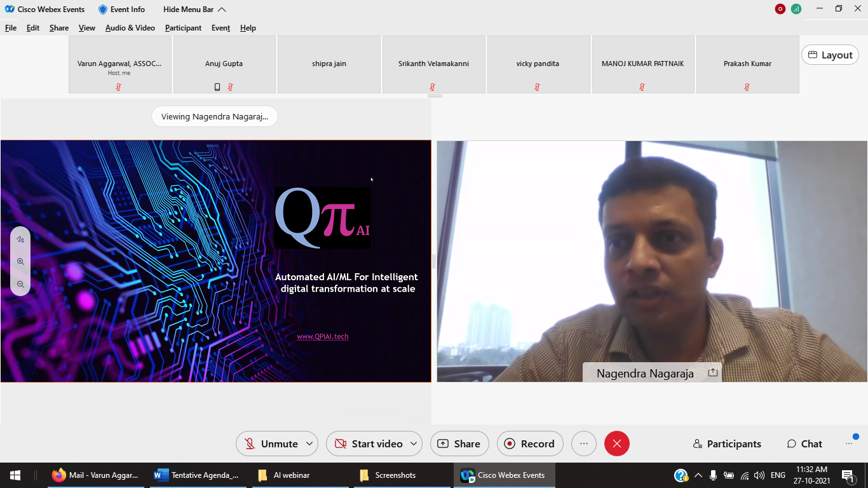Image resolution: width=868 pixels, height=488 pixels.
Task: Click the Event Info shield icon
Action: 103,10
